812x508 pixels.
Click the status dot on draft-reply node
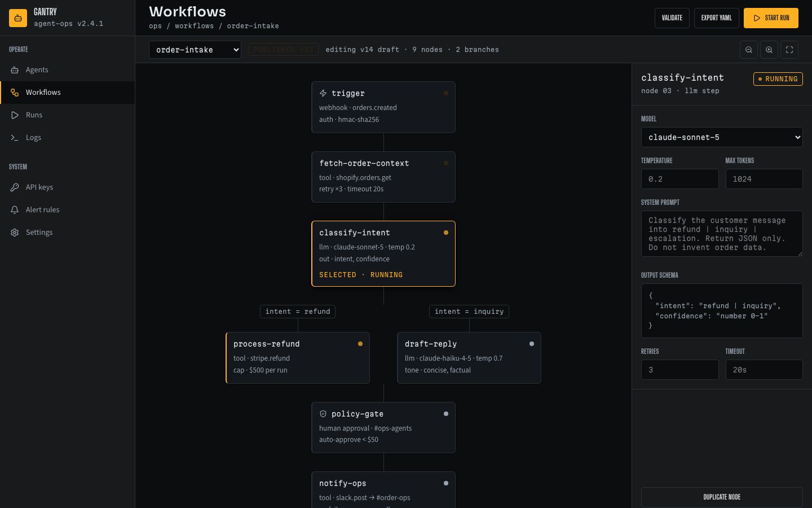click(x=532, y=344)
